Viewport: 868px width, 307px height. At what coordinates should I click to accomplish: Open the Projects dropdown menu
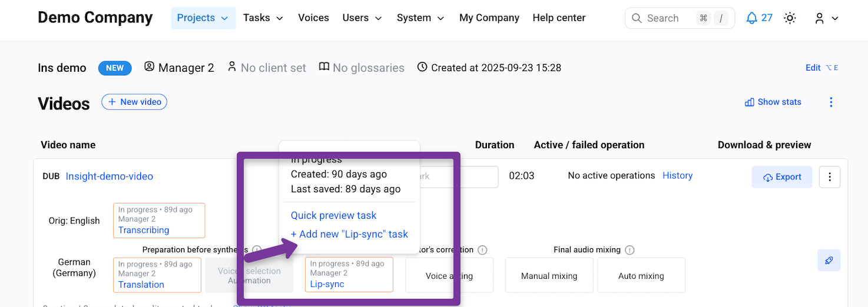pyautogui.click(x=203, y=18)
